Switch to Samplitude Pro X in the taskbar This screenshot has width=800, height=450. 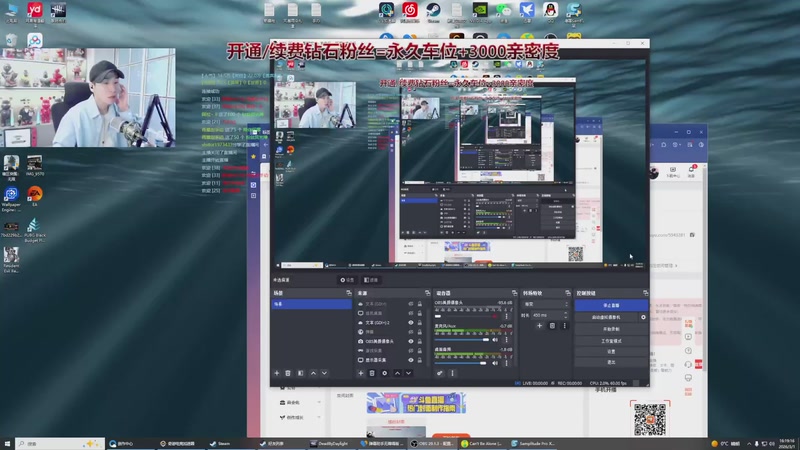[x=534, y=443]
